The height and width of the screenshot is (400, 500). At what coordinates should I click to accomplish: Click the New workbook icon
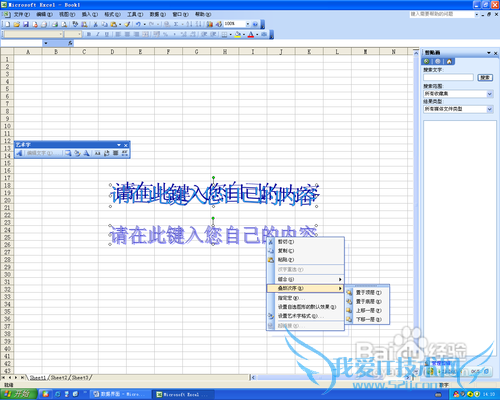7,24
